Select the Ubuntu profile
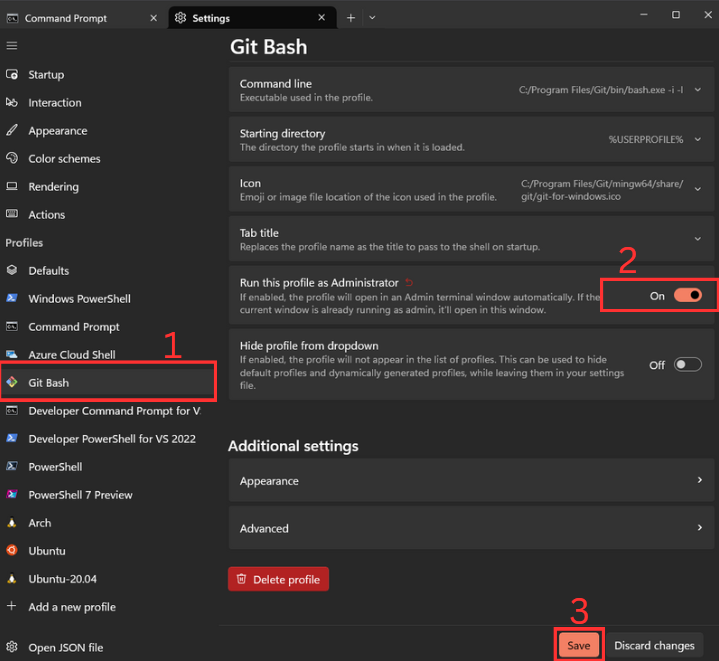 108,550
